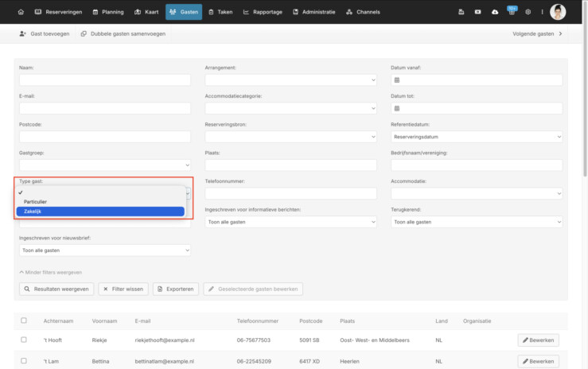Open the Rapportage menu
Image resolution: width=588 pixels, height=369 pixels.
263,12
